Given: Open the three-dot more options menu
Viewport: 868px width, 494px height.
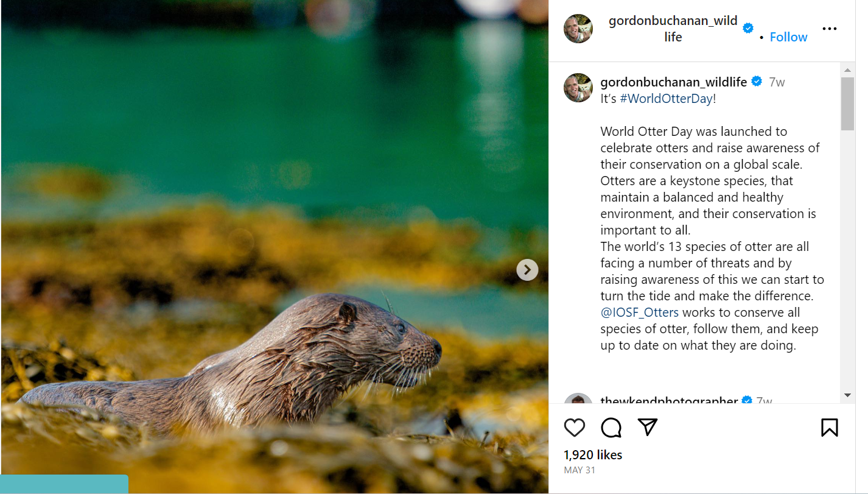Looking at the screenshot, I should coord(829,29).
